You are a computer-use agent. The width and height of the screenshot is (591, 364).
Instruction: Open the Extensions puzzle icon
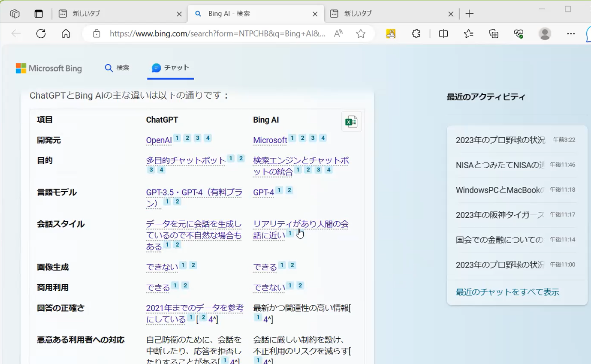pos(416,33)
